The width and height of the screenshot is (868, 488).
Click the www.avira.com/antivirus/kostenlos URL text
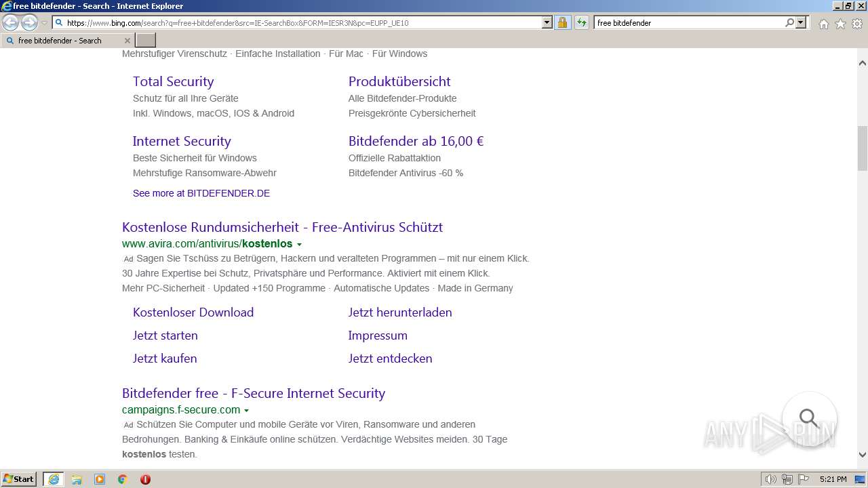tap(207, 243)
